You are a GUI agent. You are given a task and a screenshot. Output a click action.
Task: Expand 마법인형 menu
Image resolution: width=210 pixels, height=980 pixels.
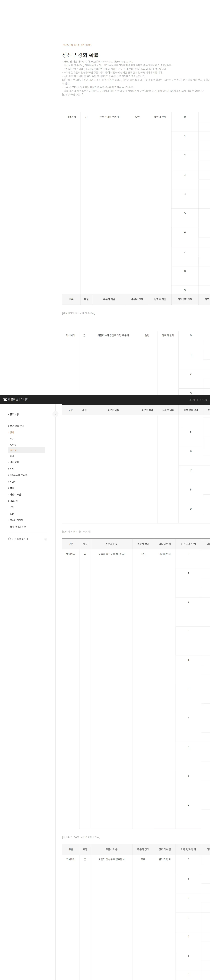(x=14, y=501)
